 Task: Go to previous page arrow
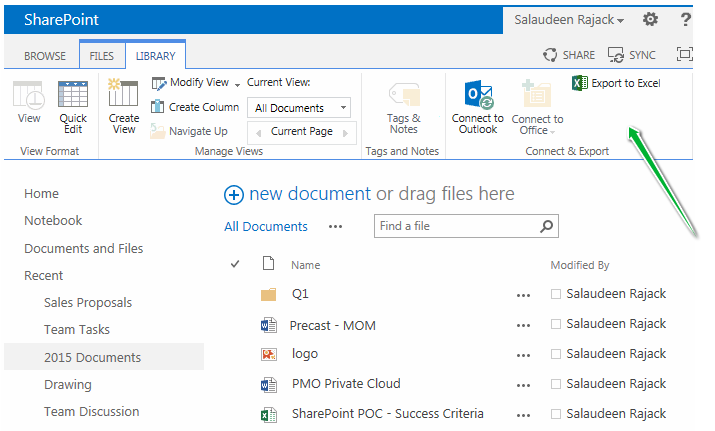259,133
